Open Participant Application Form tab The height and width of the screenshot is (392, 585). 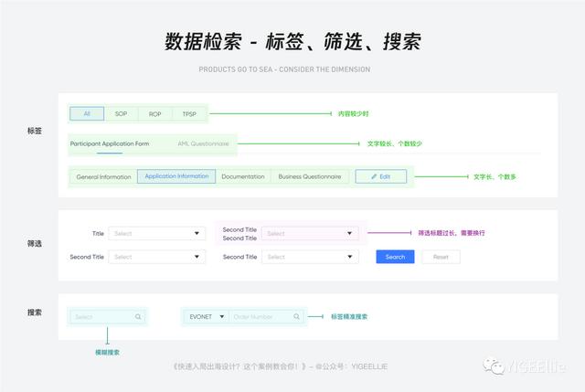tap(110, 143)
